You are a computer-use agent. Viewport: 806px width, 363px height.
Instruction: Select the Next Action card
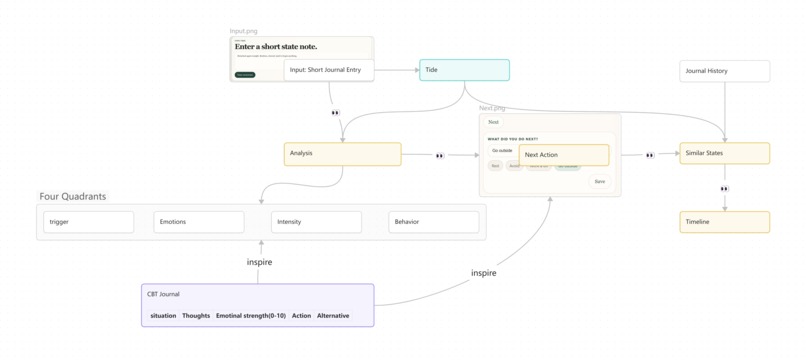(564, 155)
